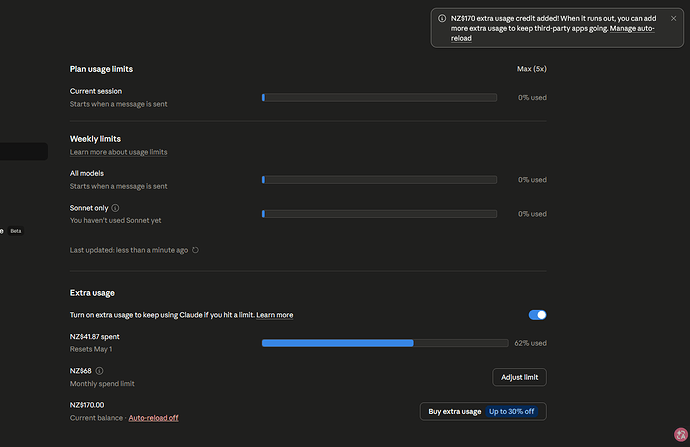Click the Plan usage limits heading
The height and width of the screenshot is (447, 690).
point(101,69)
